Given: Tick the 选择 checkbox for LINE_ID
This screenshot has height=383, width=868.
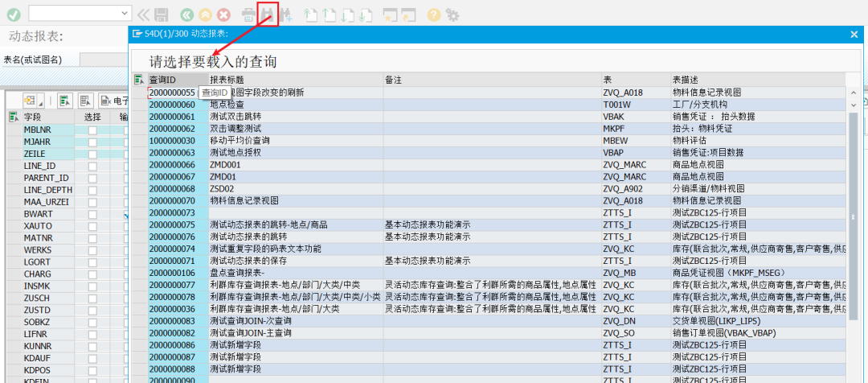Looking at the screenshot, I should click(92, 166).
